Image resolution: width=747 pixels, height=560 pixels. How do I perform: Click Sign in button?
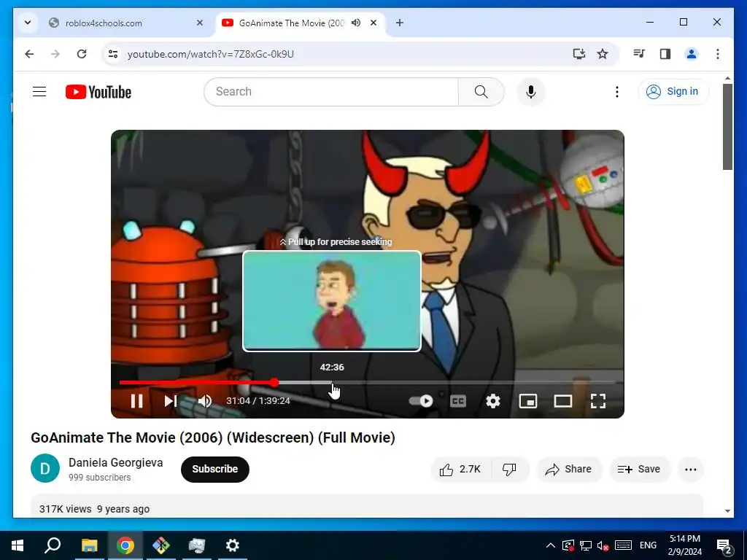(x=673, y=91)
